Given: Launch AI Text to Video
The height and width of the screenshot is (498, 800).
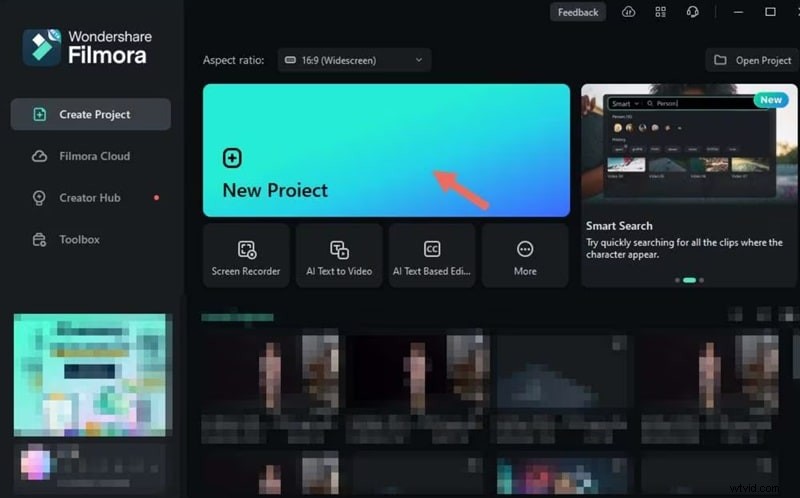Looking at the screenshot, I should point(339,256).
